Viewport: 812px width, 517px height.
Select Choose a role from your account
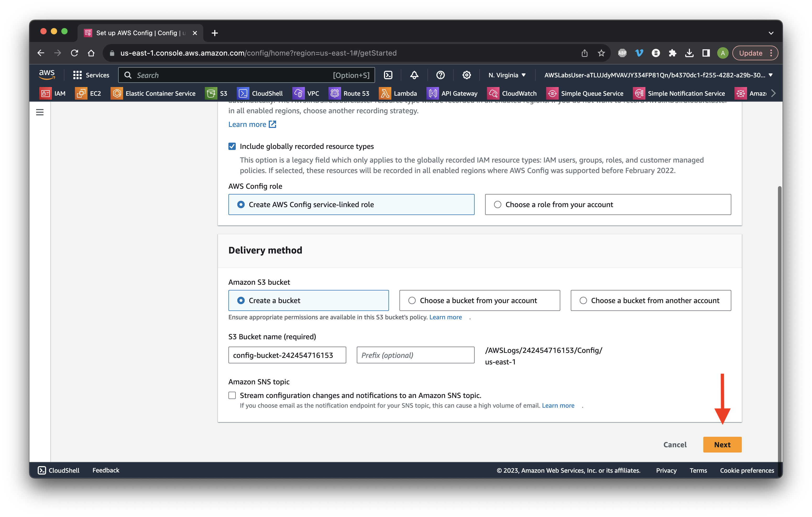(x=608, y=204)
